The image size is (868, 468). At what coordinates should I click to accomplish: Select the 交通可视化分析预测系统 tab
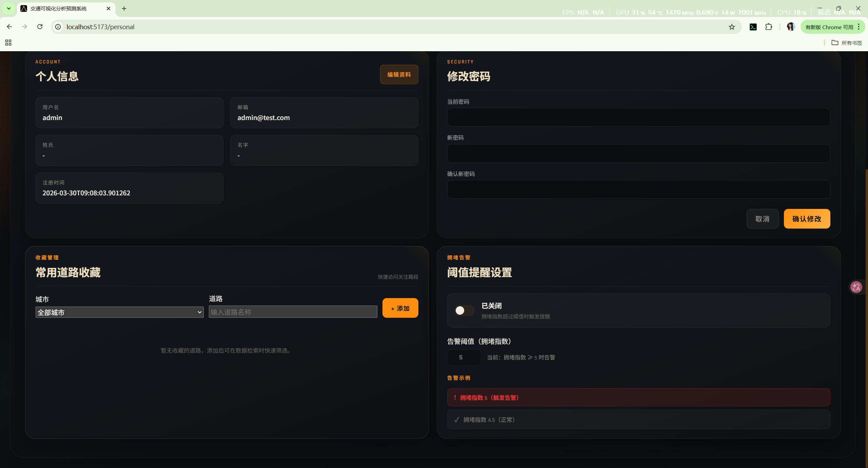pyautogui.click(x=58, y=8)
